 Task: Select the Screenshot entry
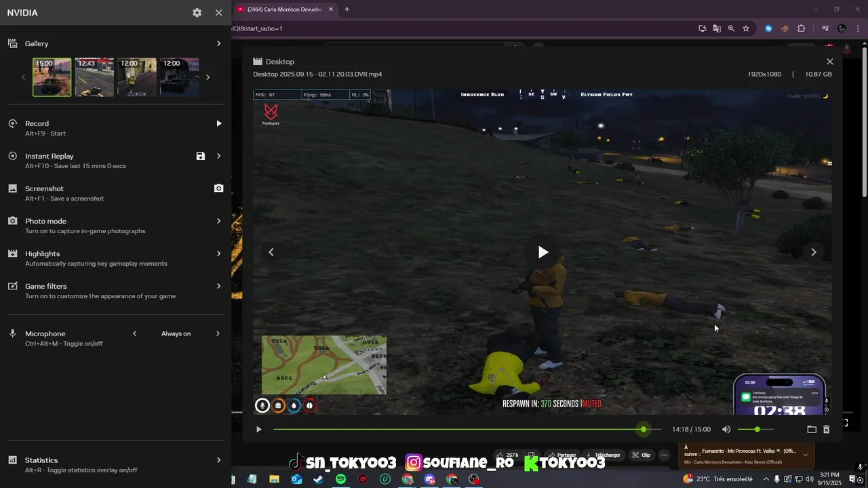108,193
